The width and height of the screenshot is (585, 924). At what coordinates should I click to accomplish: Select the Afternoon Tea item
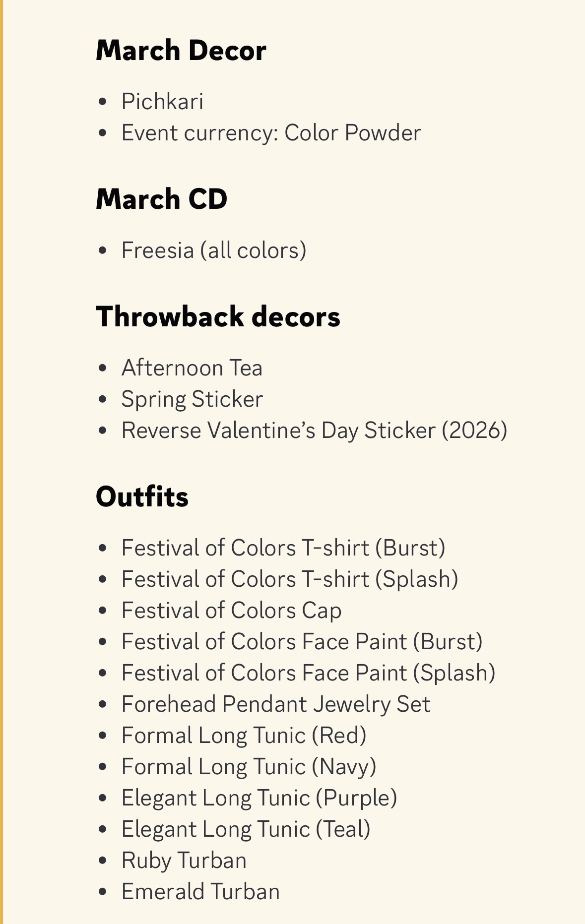[x=192, y=368]
